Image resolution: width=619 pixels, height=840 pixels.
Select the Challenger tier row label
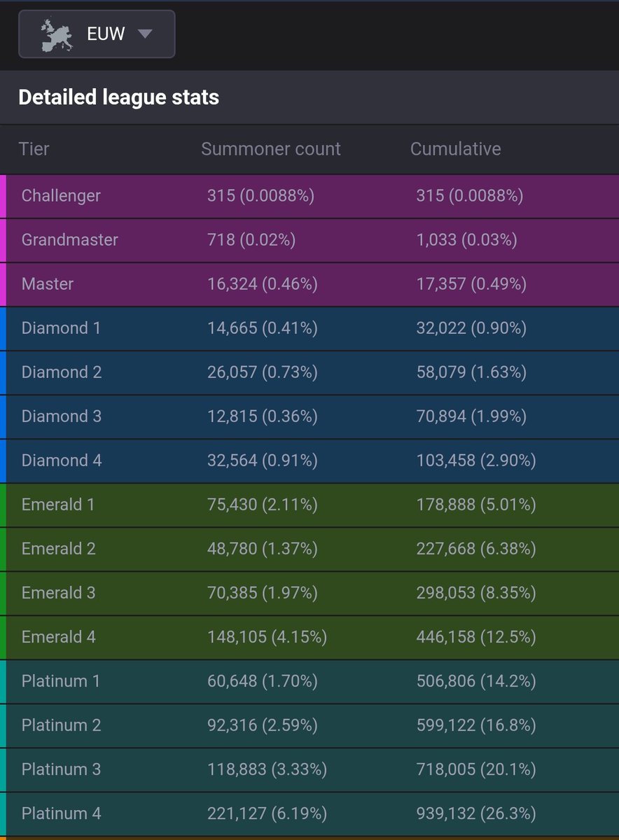[x=61, y=196]
